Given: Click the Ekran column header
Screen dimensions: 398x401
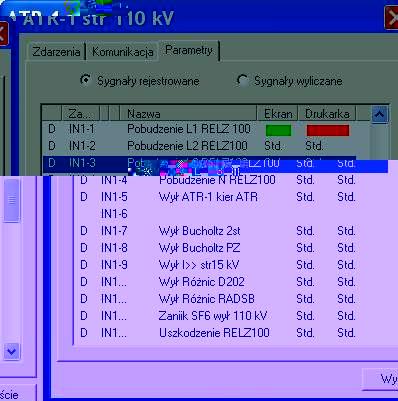Looking at the screenshot, I should pyautogui.click(x=277, y=114).
